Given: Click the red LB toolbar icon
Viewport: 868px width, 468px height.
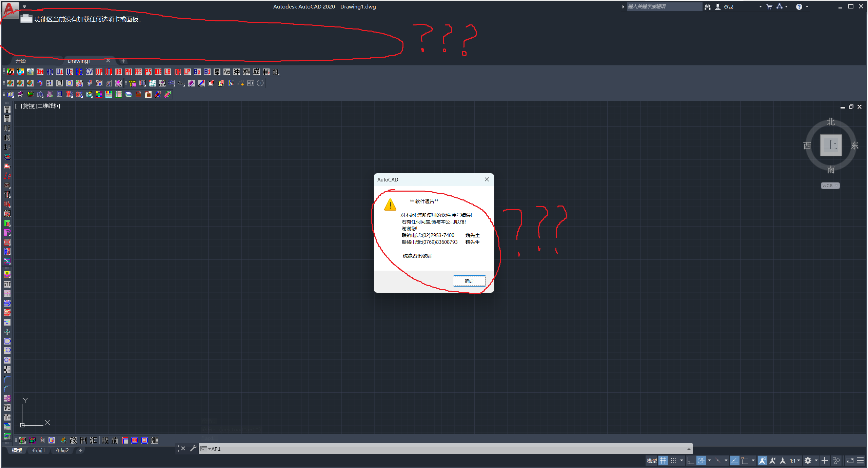Looking at the screenshot, I should coord(167,72).
